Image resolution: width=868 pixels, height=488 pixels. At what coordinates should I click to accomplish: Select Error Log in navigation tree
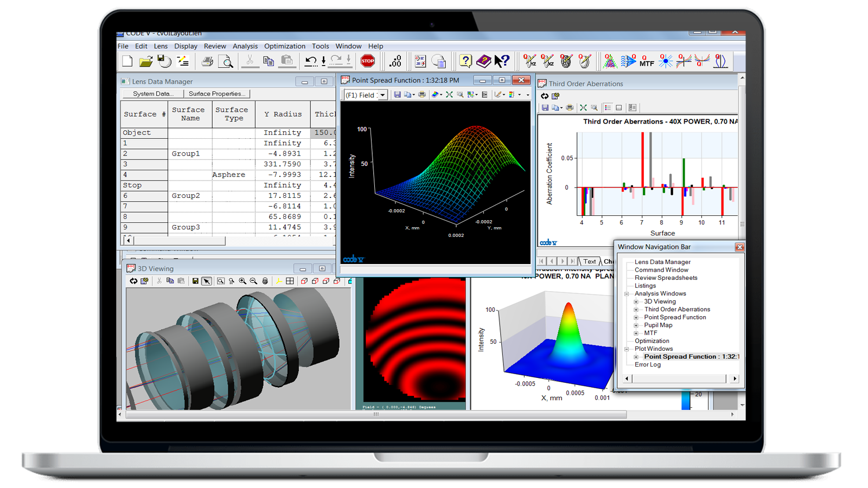[x=648, y=365]
